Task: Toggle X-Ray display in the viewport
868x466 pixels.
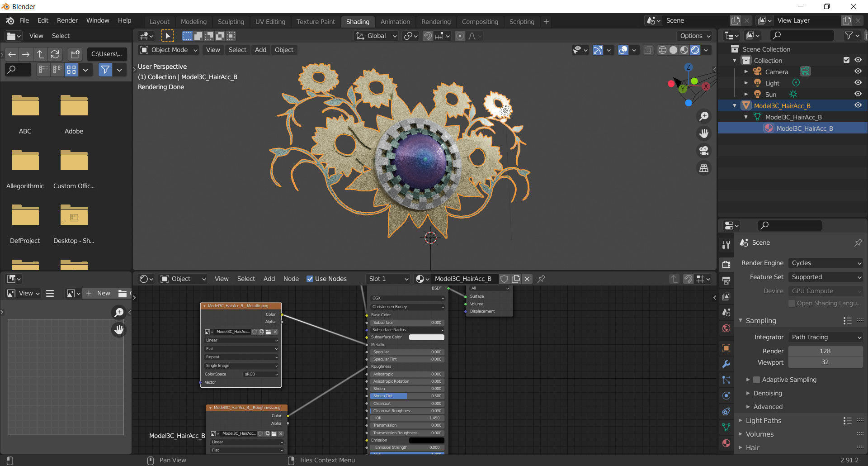Action: click(x=648, y=50)
